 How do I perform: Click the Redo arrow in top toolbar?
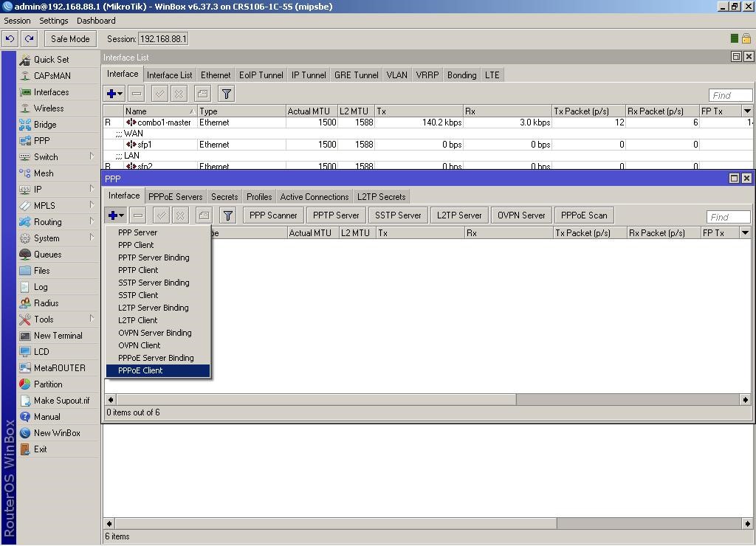tap(29, 39)
